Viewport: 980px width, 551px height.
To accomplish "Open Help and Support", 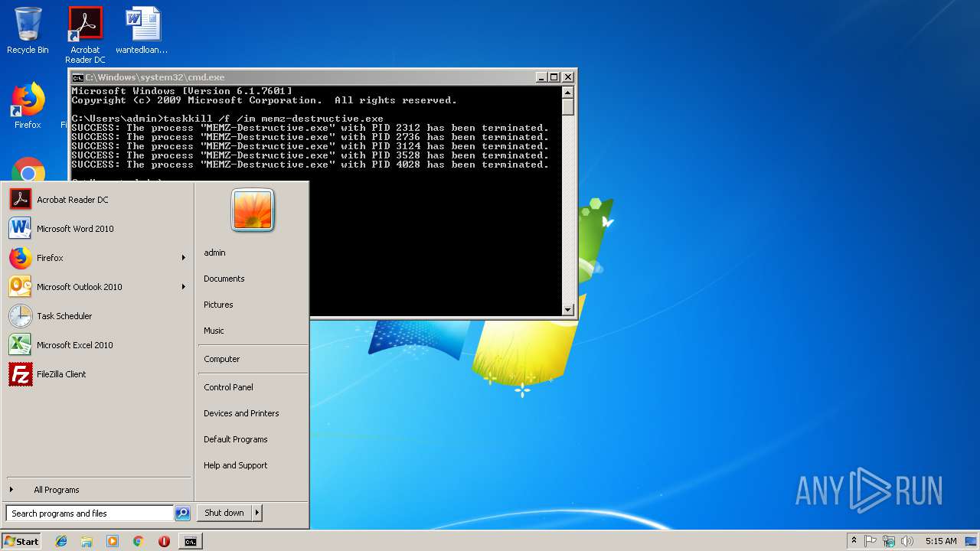I will [x=253, y=465].
